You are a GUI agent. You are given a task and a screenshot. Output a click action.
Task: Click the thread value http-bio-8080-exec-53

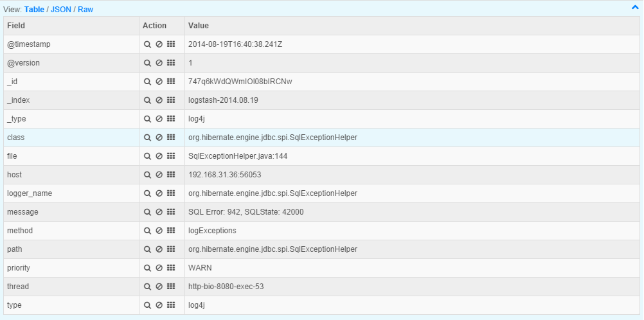pos(226,287)
